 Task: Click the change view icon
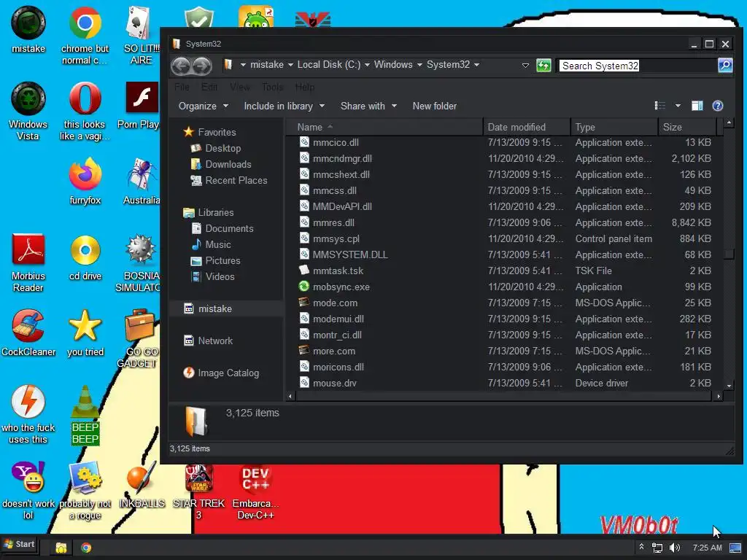pos(659,106)
